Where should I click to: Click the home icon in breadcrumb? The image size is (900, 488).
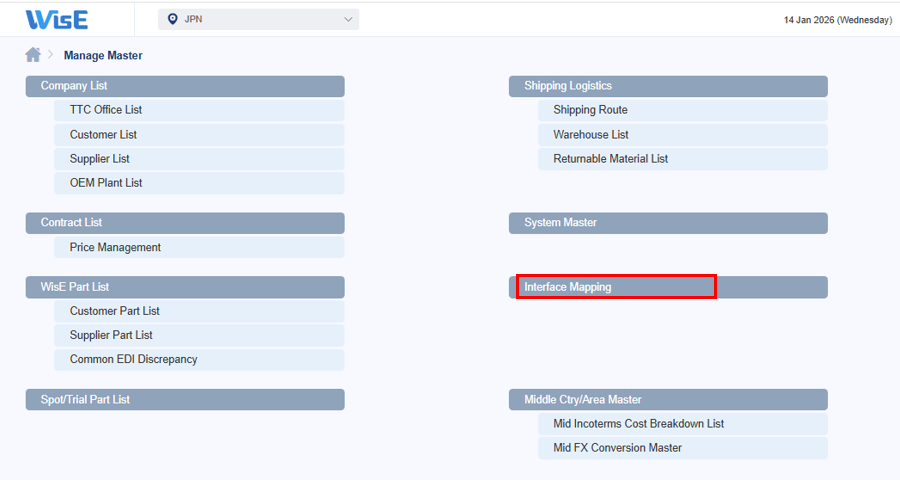pos(33,55)
